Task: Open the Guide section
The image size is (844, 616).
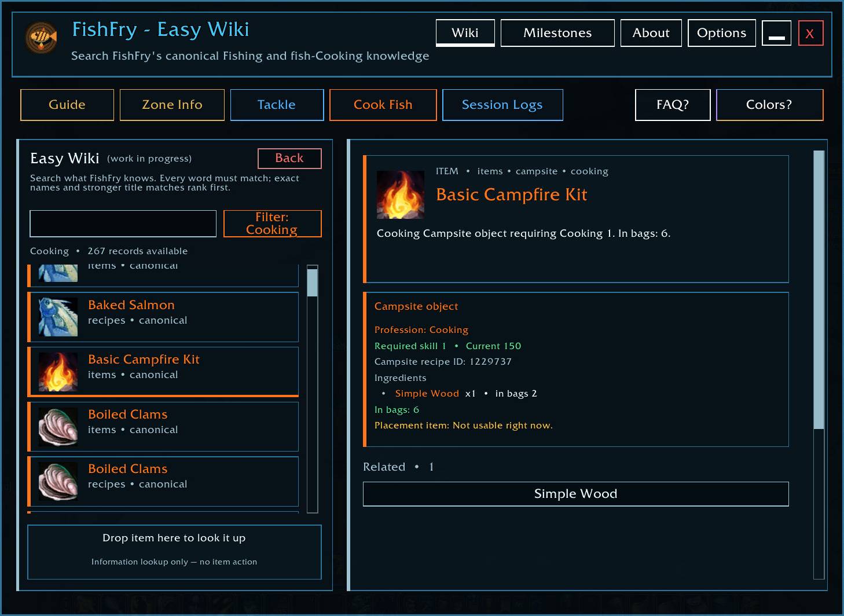Action: (x=67, y=105)
